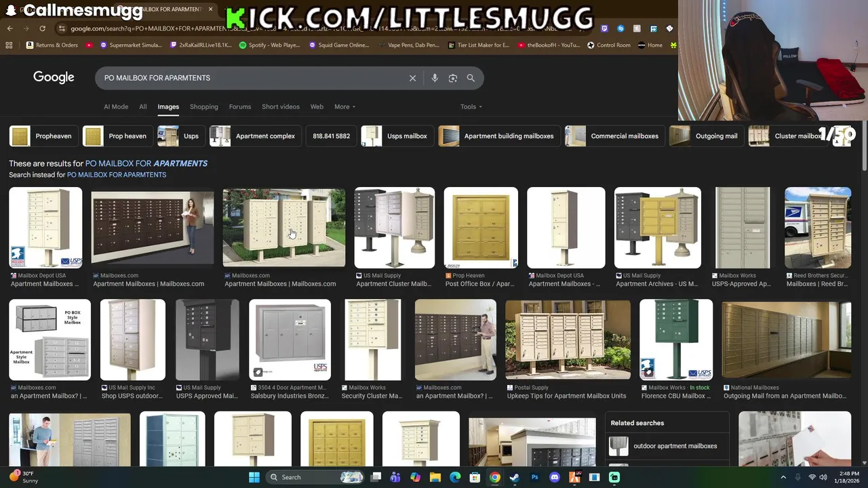Image resolution: width=868 pixels, height=488 pixels.
Task: Open Discord from the taskbar
Action: point(555,477)
